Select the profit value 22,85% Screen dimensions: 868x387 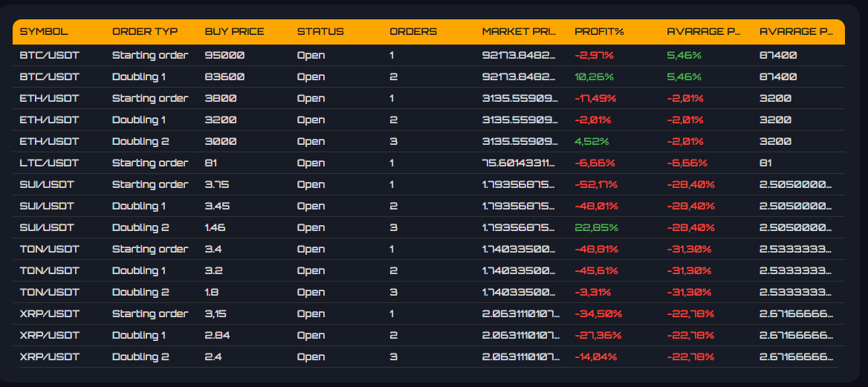(596, 228)
